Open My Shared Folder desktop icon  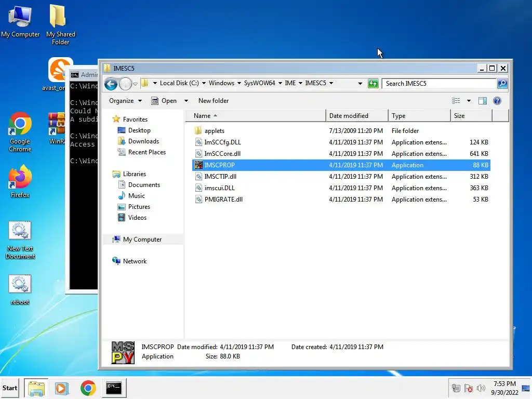60,24
